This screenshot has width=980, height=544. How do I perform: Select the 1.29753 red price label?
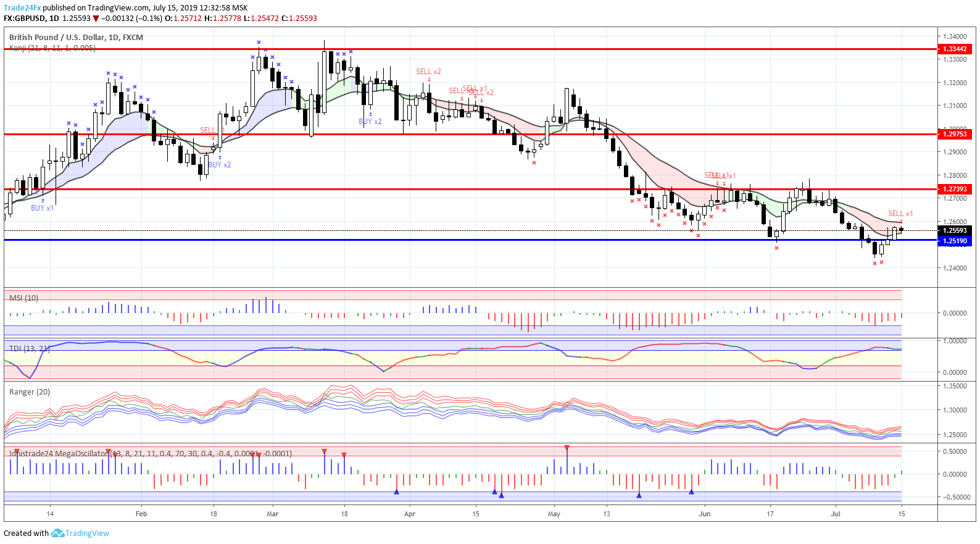[x=955, y=134]
